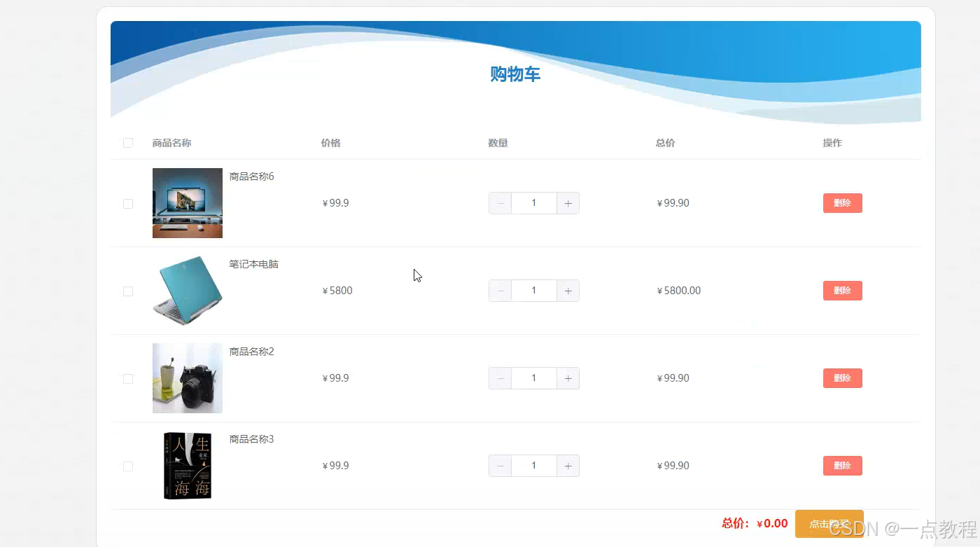Click 删除 for 商品名称2
Screen dimensions: 980x547
(842, 378)
